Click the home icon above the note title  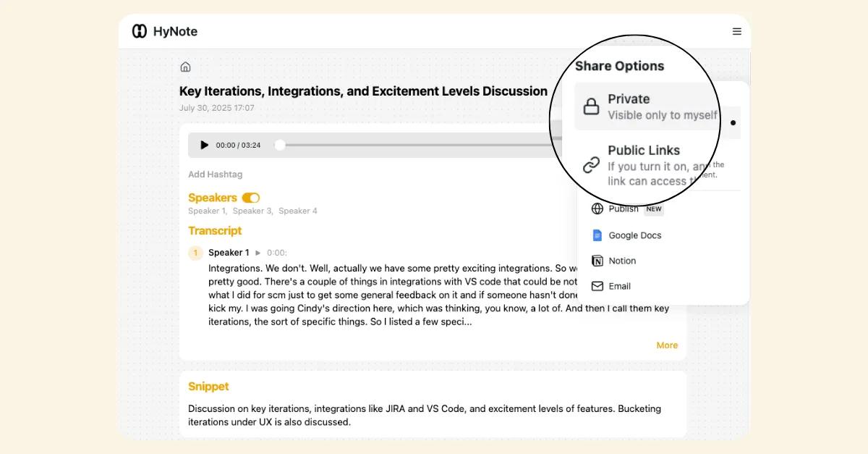pos(185,66)
